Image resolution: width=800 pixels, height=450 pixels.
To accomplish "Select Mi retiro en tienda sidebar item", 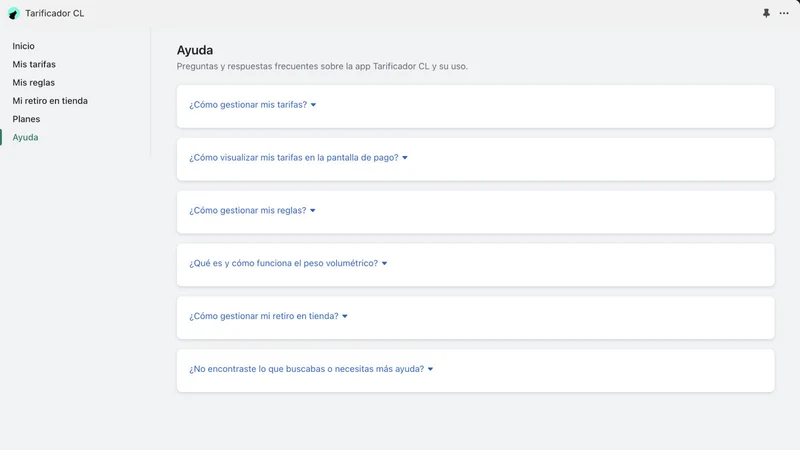I will tap(50, 101).
